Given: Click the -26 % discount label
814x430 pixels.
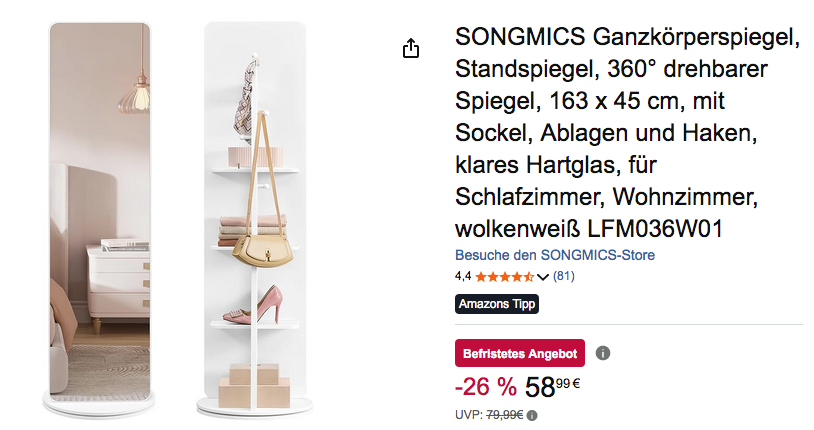Looking at the screenshot, I should pyautogui.click(x=485, y=386).
